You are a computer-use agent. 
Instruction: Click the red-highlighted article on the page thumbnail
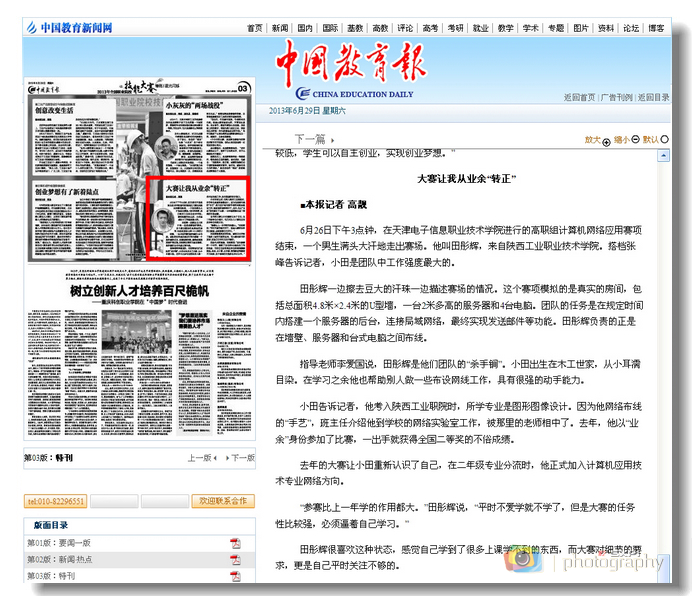click(x=196, y=217)
